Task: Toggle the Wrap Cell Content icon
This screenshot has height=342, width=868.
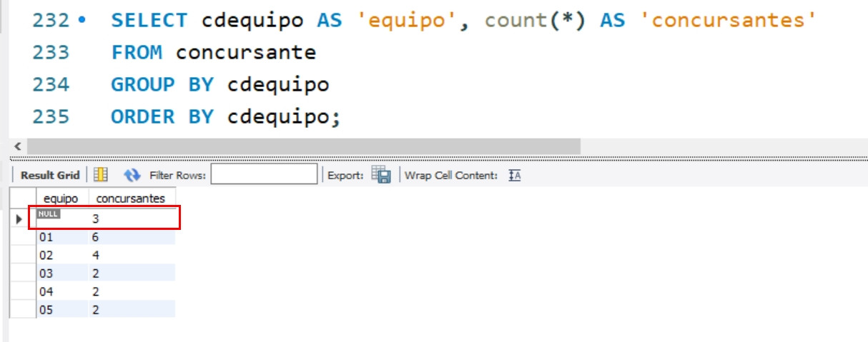Action: (x=514, y=175)
